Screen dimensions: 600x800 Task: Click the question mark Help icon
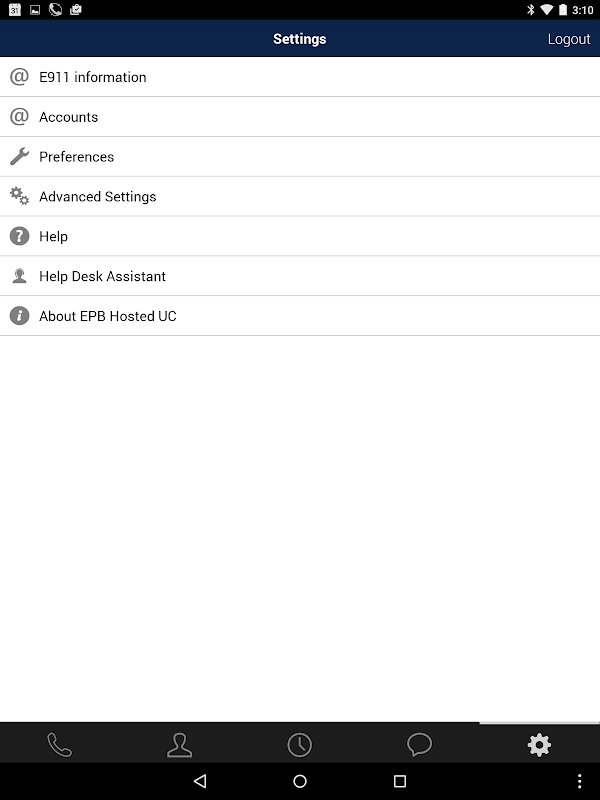pos(19,237)
